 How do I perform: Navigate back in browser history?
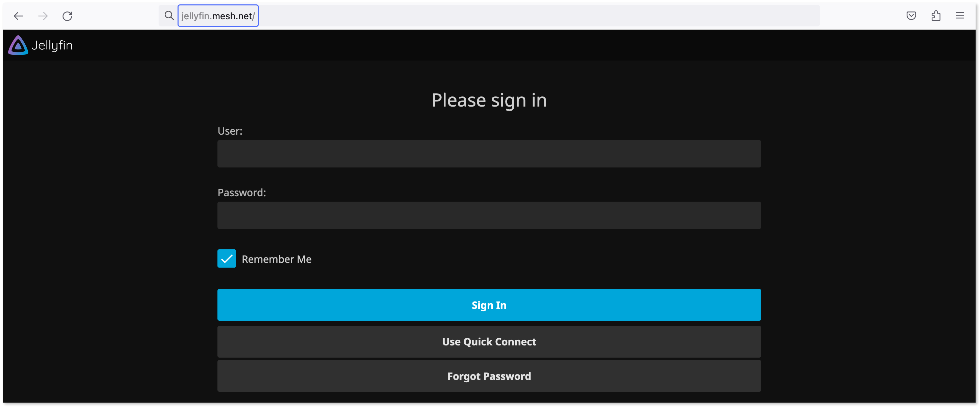tap(18, 16)
